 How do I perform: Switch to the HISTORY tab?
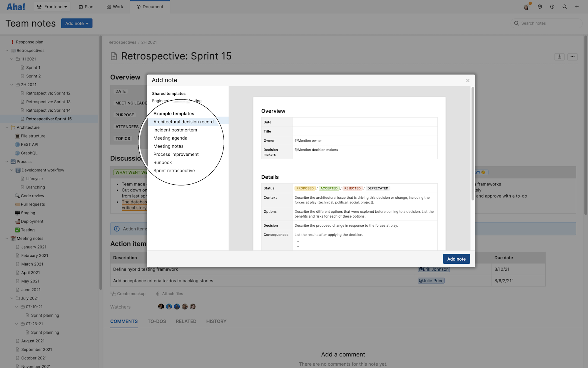coord(216,321)
